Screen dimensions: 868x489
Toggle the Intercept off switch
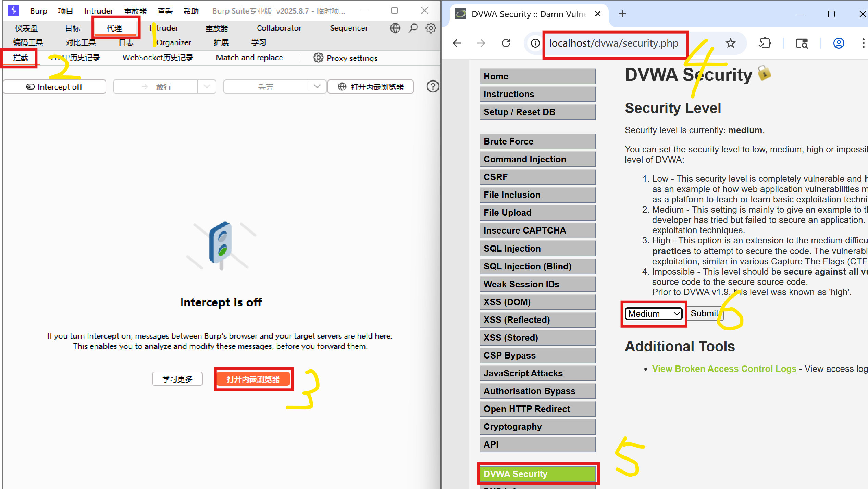tap(54, 87)
